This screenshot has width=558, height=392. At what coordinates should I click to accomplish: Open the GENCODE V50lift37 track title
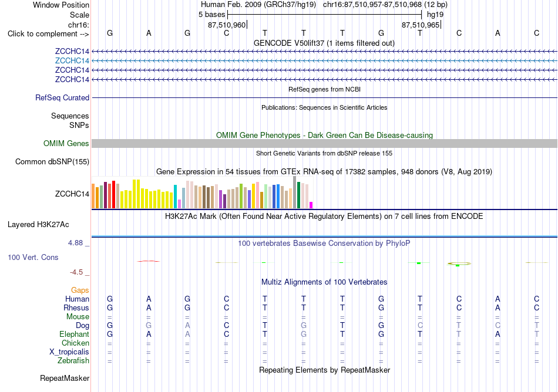coord(324,43)
